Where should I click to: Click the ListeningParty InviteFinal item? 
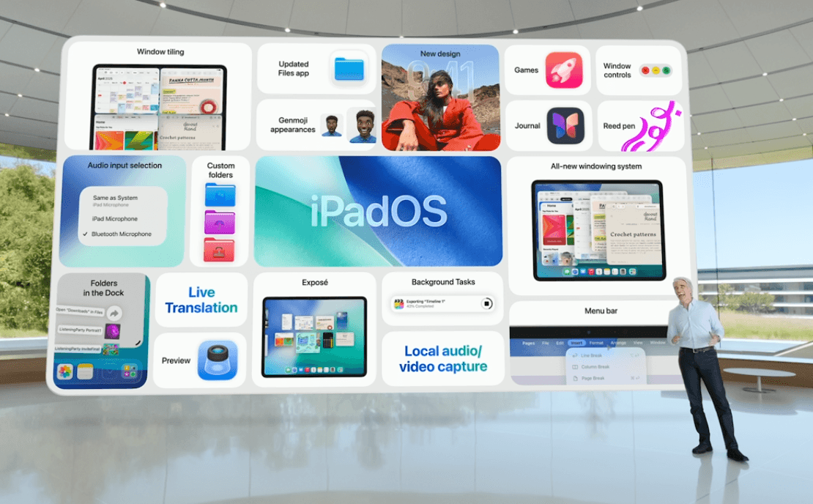tap(78, 349)
